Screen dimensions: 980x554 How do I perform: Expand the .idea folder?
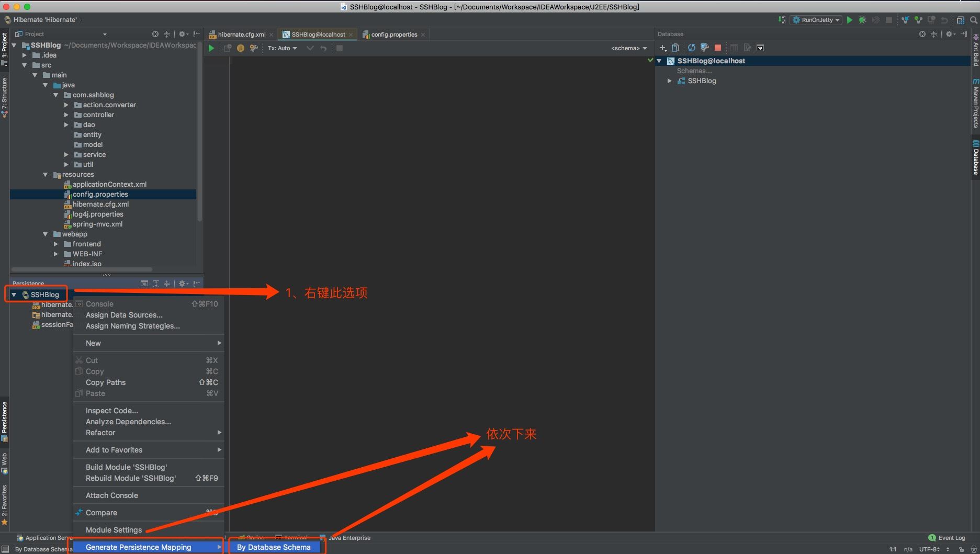25,55
